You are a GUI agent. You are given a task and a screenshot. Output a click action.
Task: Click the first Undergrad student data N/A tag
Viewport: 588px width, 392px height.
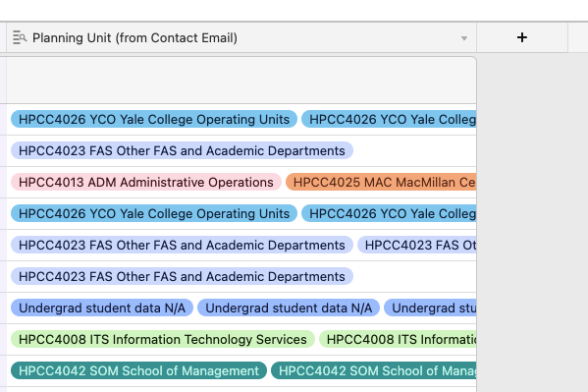(102, 308)
